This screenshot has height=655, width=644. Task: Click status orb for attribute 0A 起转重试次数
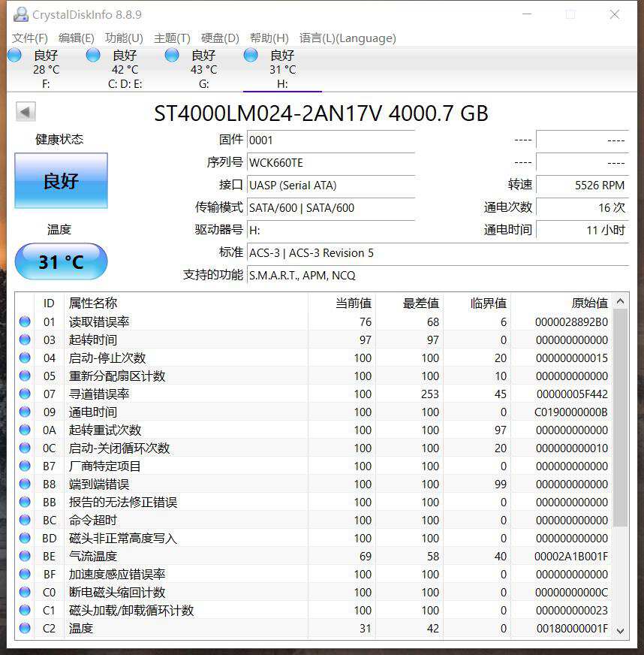click(x=25, y=430)
